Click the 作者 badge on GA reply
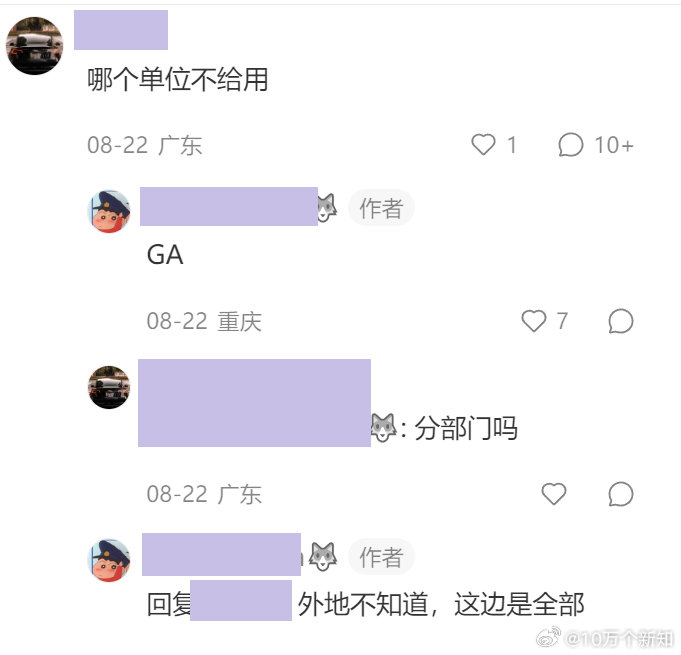The height and width of the screenshot is (655, 681). 381,208
